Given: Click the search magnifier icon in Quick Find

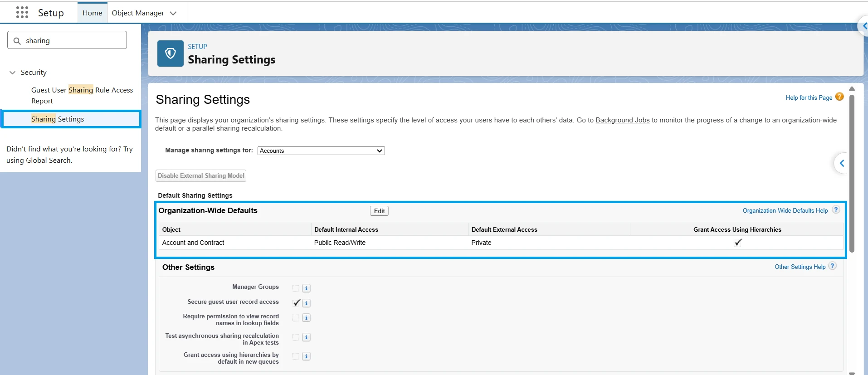Looking at the screenshot, I should (x=17, y=41).
